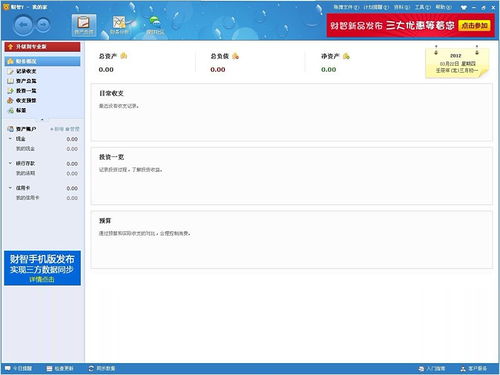Viewport: 500px width, 375px height.
Task: Click the 详情点击 link in the mobile banner
Action: (42, 279)
